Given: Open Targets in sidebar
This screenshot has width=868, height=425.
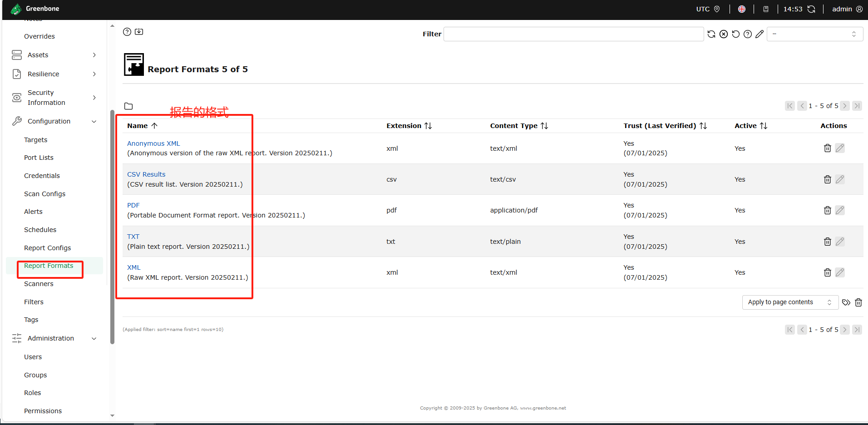Looking at the screenshot, I should pos(36,140).
